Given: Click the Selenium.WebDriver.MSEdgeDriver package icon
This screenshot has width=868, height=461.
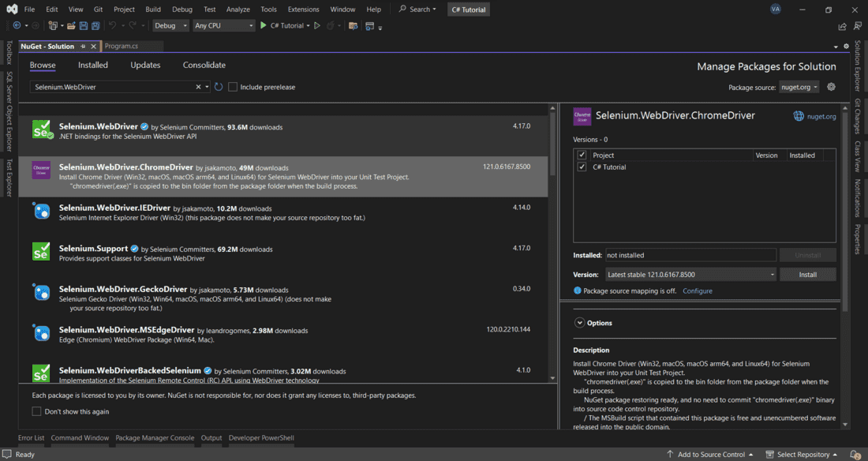Looking at the screenshot, I should pyautogui.click(x=42, y=333).
